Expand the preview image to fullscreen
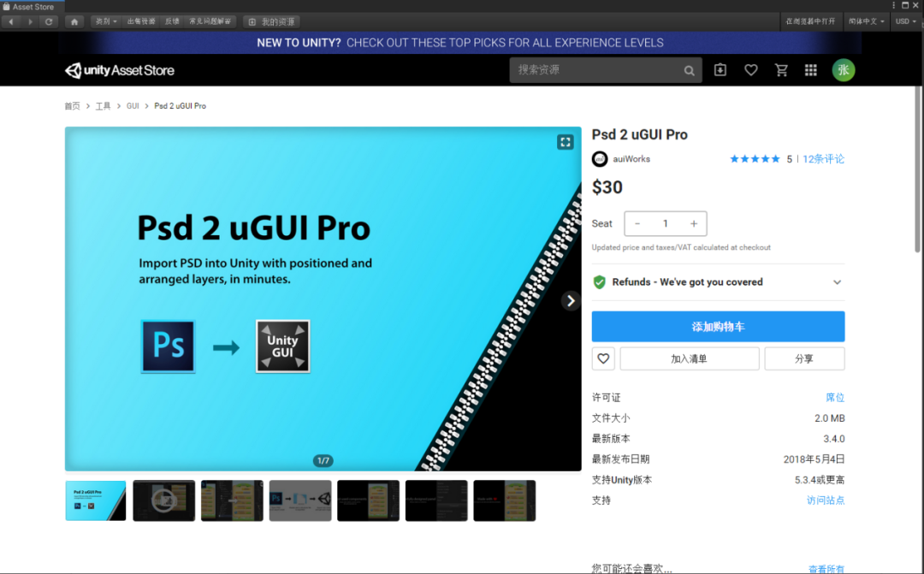Viewport: 924px width, 574px height. pyautogui.click(x=566, y=142)
